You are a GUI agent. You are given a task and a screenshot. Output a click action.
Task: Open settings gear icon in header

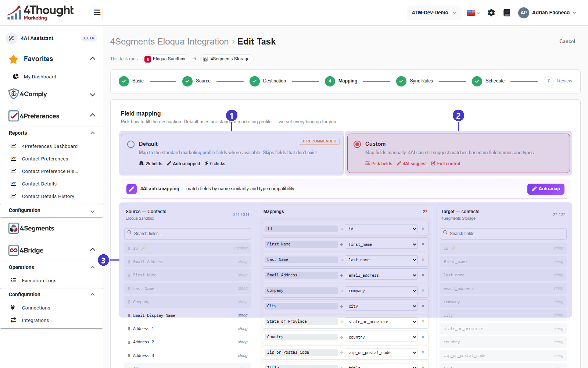click(491, 13)
